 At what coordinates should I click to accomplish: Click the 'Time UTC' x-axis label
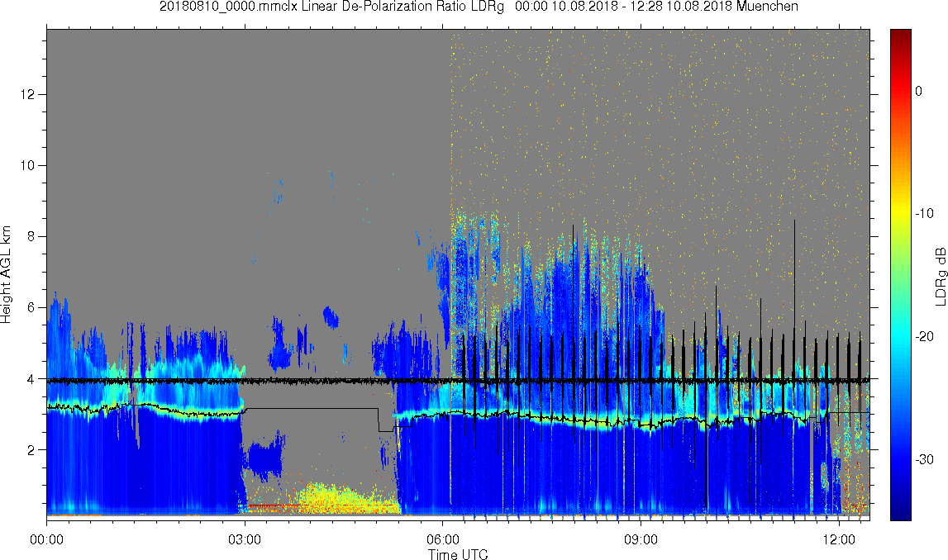pos(458,554)
